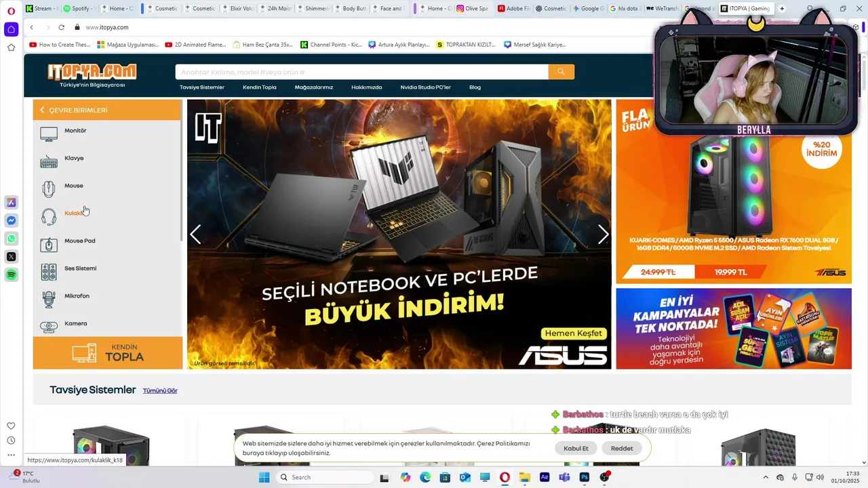Show next banner slide arrow
Viewport: 868px width, 488px height.
(603, 235)
